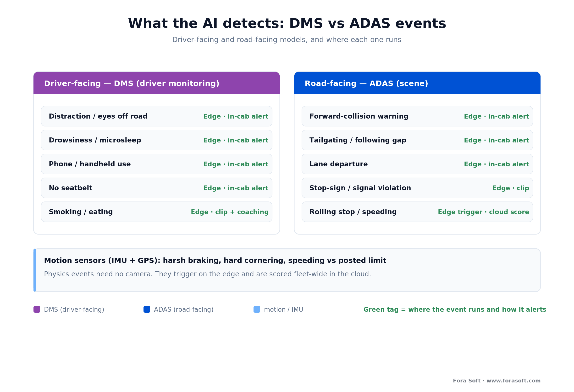The width and height of the screenshot is (574, 392).
Task: Click the in-cab alert tag for Drowsiness
Action: point(236,141)
